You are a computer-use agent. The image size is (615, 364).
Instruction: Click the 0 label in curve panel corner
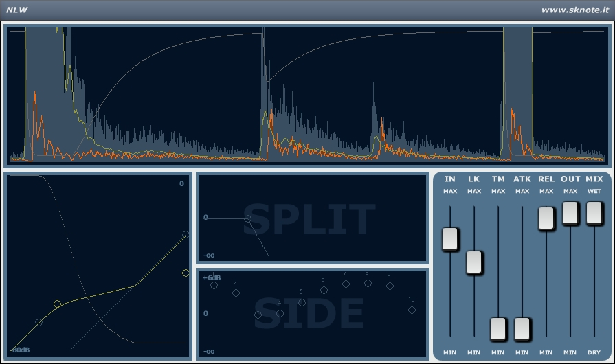click(181, 183)
